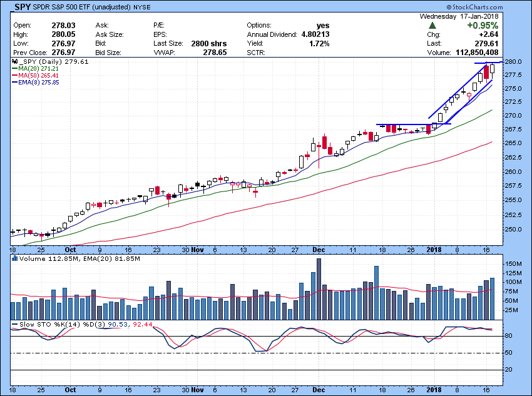Select the Annual Dividend value 4.80213
The image size is (532, 396).
pyautogui.click(x=315, y=34)
